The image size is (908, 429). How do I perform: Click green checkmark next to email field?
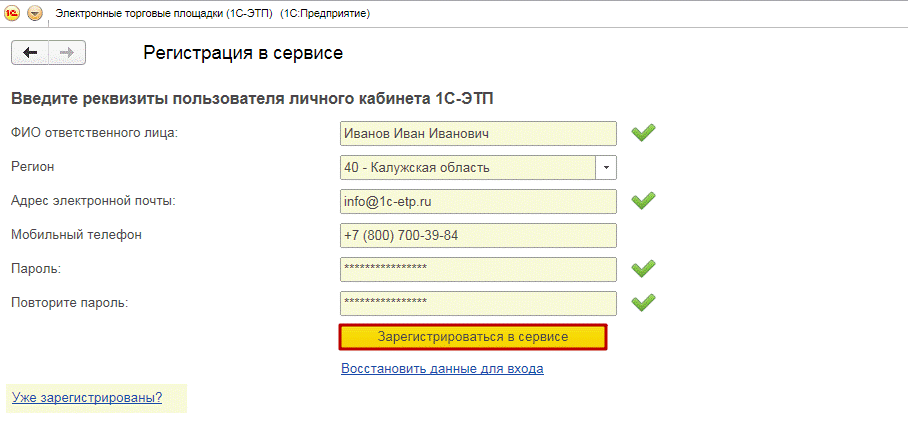click(x=643, y=201)
